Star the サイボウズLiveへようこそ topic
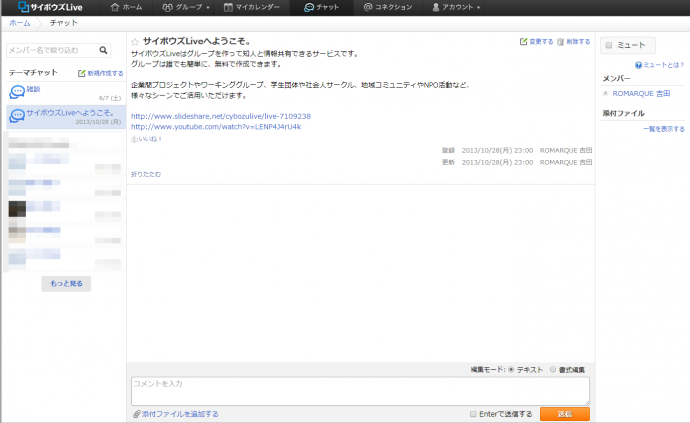Screen dimensions: 690x423 tap(135, 42)
